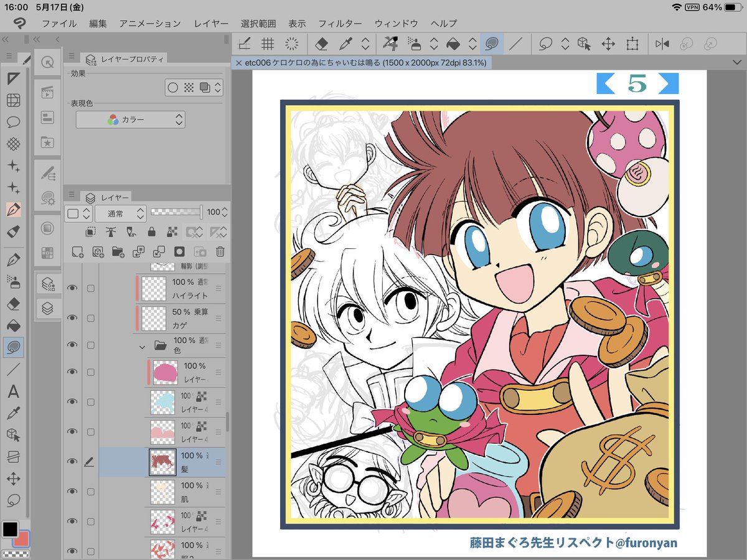747x560 pixels.
Task: Click the fill bucket icon in command bar
Action: [454, 44]
